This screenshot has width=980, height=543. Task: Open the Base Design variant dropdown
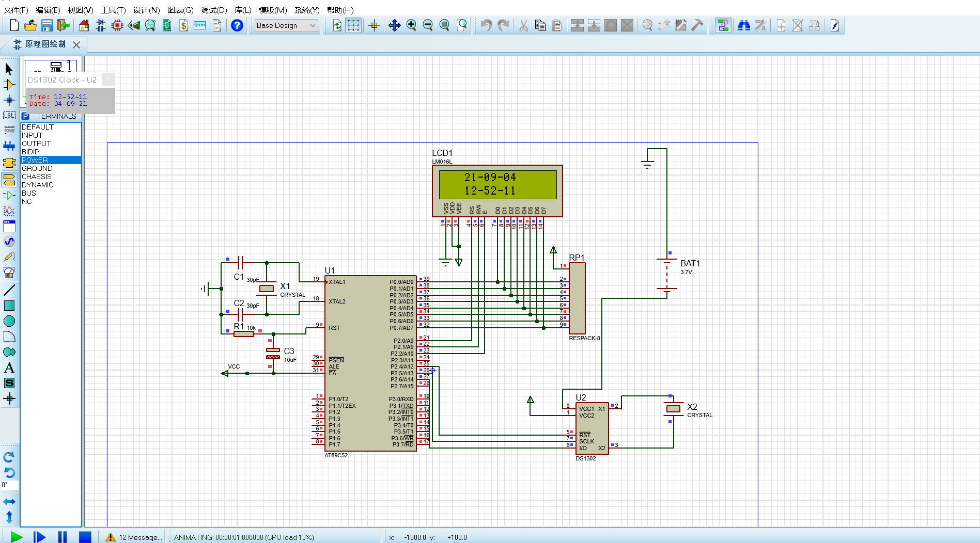click(x=286, y=25)
